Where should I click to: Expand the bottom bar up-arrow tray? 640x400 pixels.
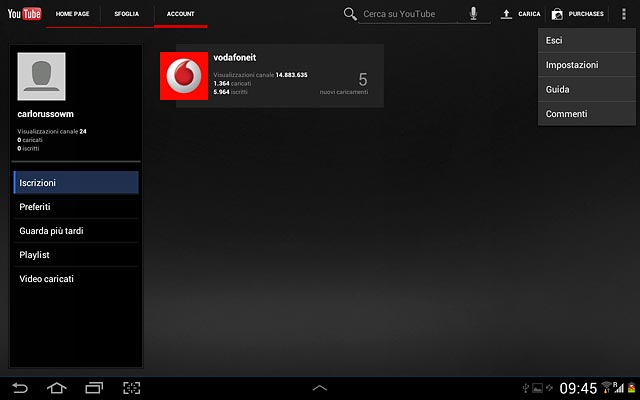[x=320, y=388]
